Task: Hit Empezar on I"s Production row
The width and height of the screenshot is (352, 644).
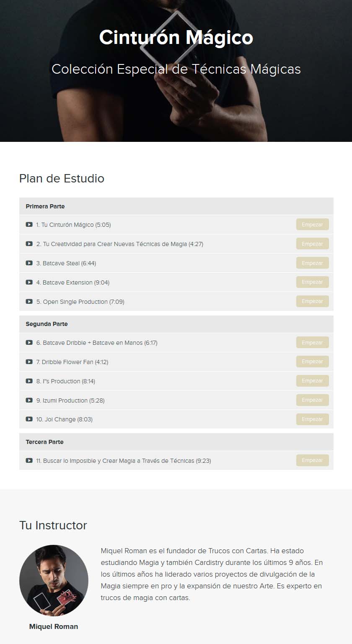Action: [x=312, y=381]
